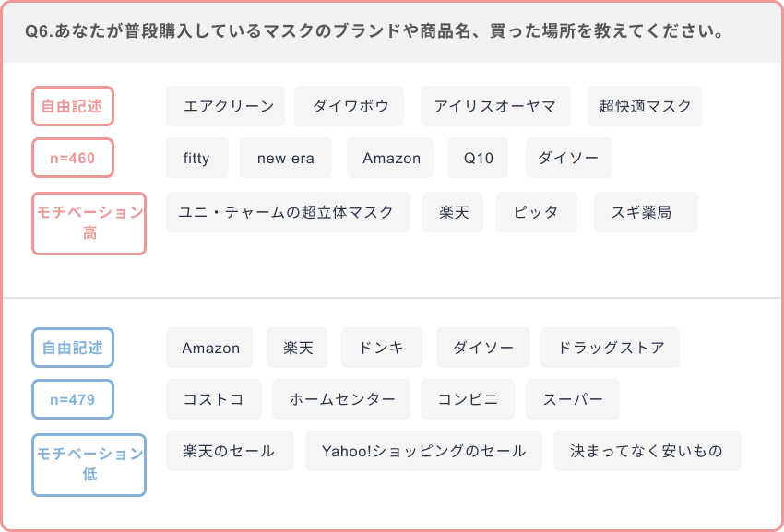
Task: Click the ドラッグストア tag
Action: point(610,348)
